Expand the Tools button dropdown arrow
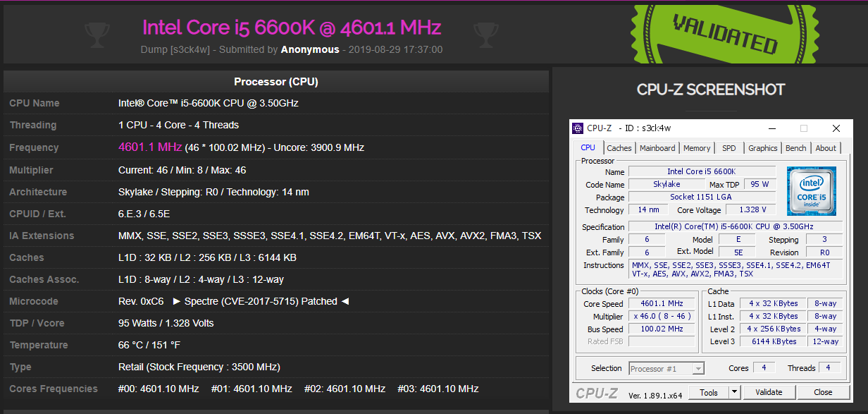The width and height of the screenshot is (868, 414). pos(734,392)
